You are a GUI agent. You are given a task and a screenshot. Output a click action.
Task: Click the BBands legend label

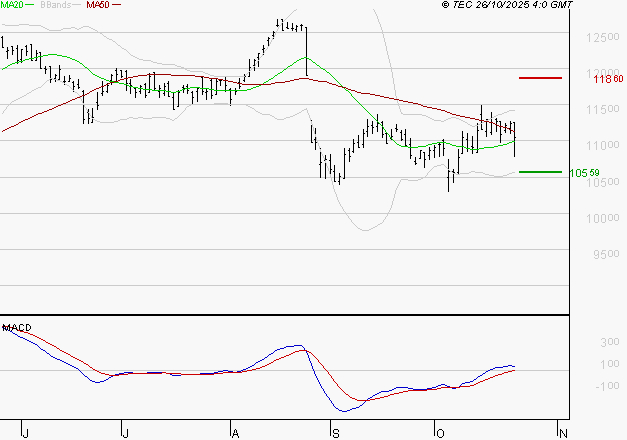click(55, 5)
